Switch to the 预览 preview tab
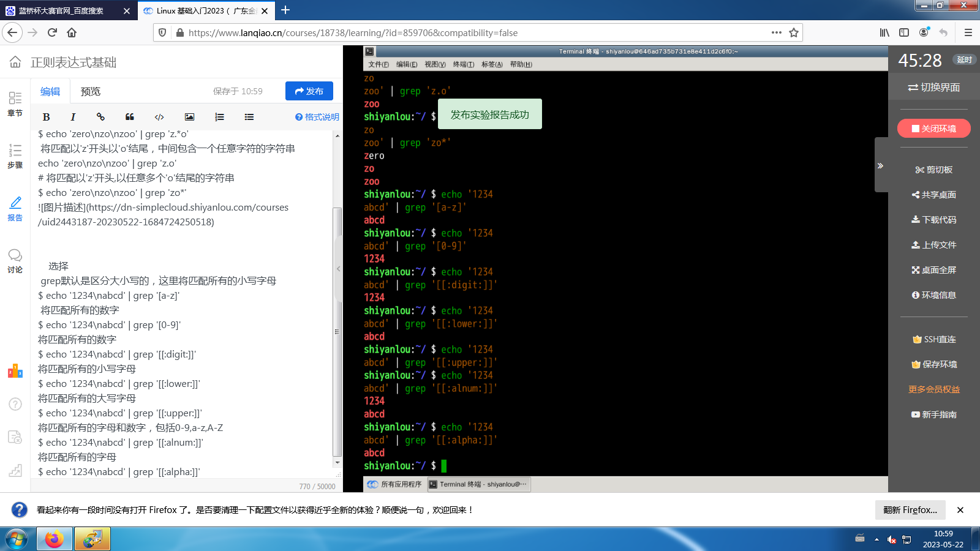 pyautogui.click(x=90, y=91)
